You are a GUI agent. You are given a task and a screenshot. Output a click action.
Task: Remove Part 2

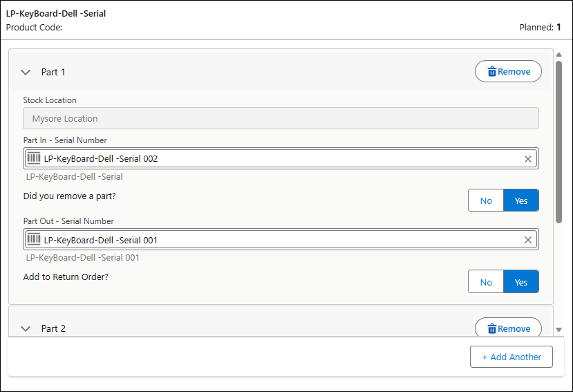coord(508,327)
